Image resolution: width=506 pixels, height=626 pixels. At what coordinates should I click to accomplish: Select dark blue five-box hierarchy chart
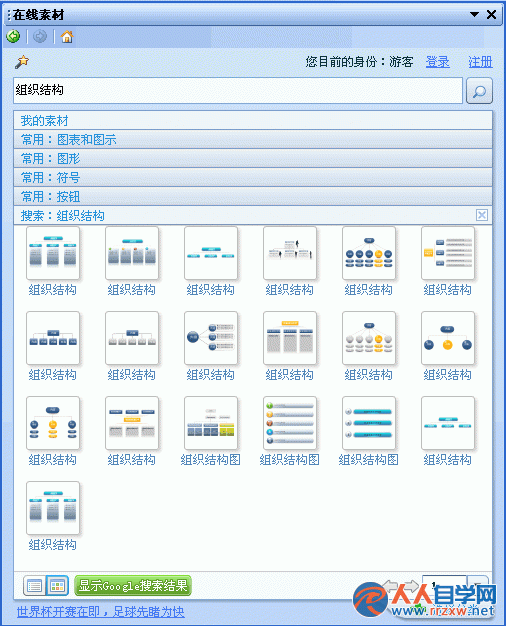(x=53, y=338)
